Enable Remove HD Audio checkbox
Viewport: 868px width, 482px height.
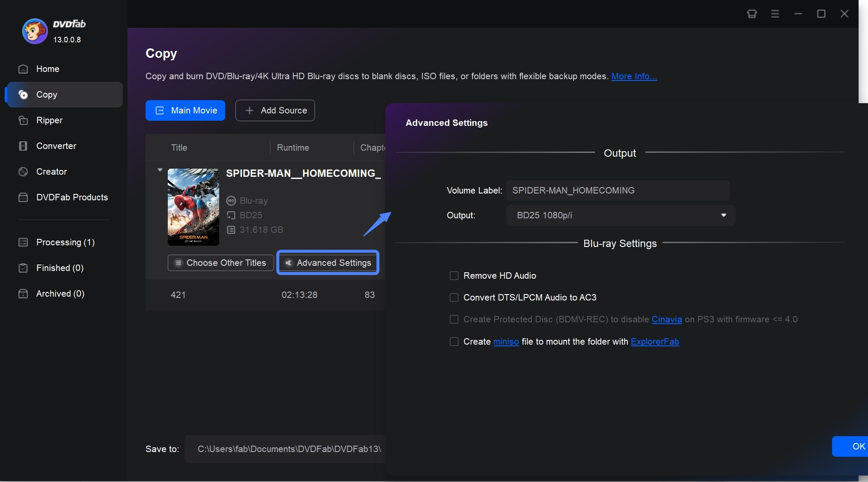coord(454,275)
